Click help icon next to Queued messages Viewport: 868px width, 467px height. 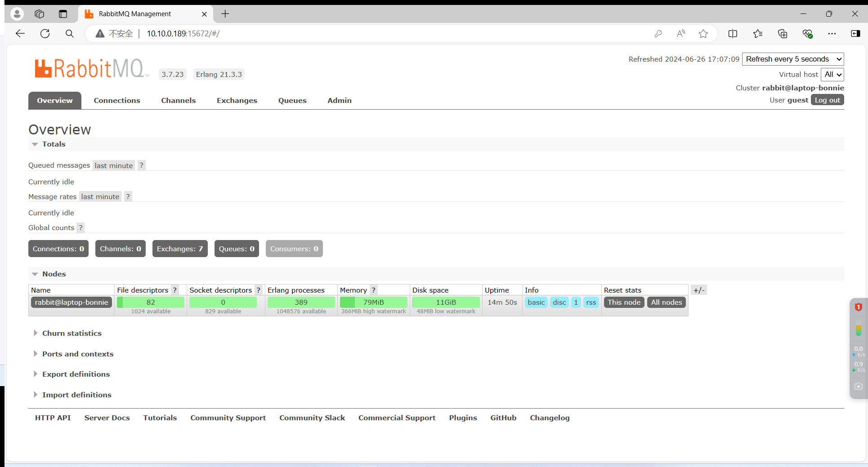141,165
